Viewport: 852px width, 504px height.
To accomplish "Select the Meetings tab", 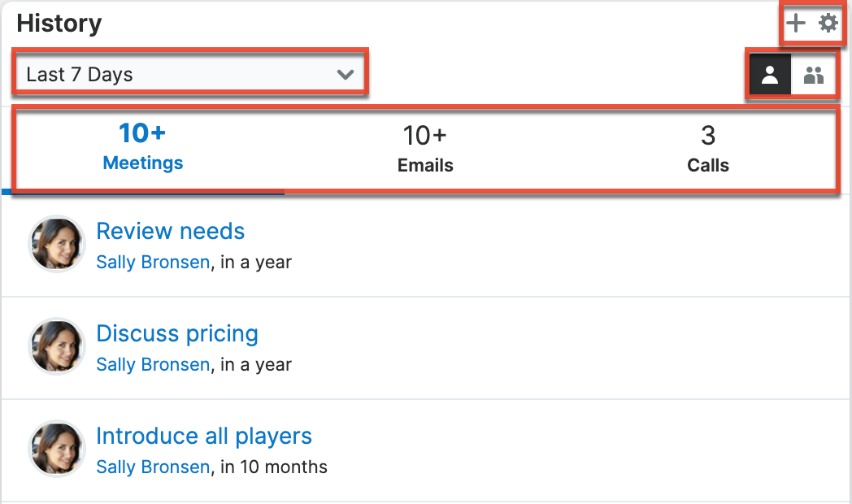I will click(143, 146).
